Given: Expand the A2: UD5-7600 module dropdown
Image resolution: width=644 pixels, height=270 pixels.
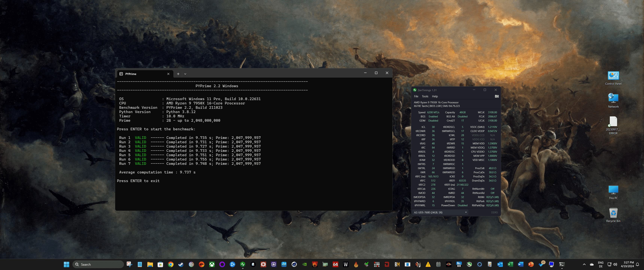Looking at the screenshot, I should pyautogui.click(x=440, y=212).
